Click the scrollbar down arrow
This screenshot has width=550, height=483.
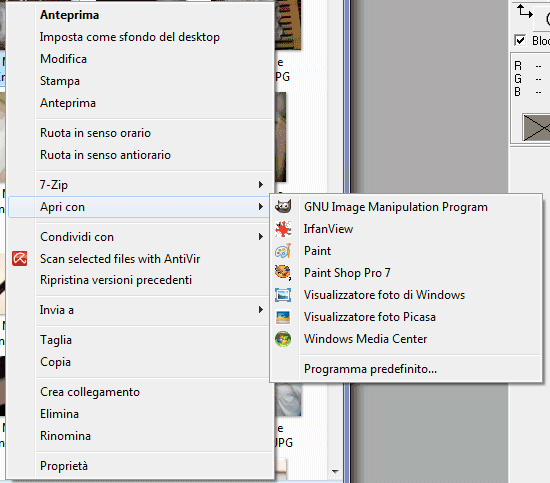click(x=335, y=471)
